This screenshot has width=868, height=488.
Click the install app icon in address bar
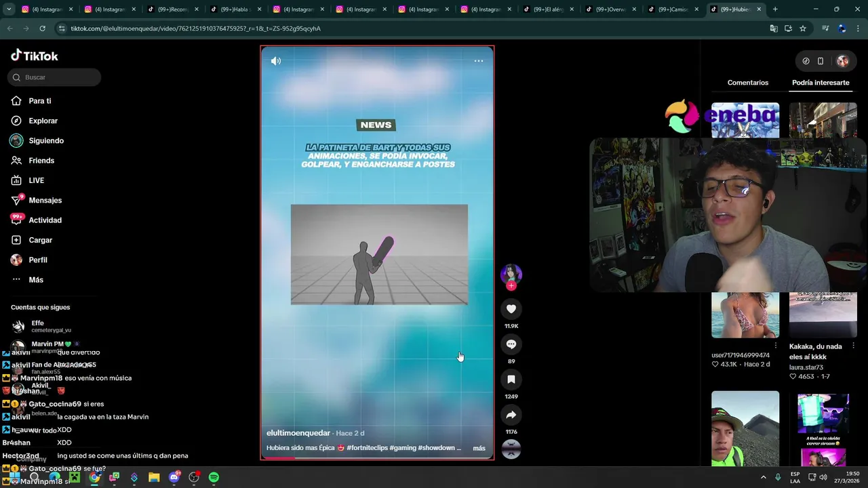point(788,28)
